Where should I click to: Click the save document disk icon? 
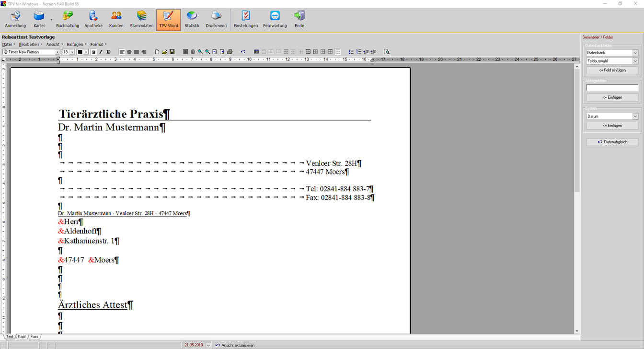[x=172, y=52]
